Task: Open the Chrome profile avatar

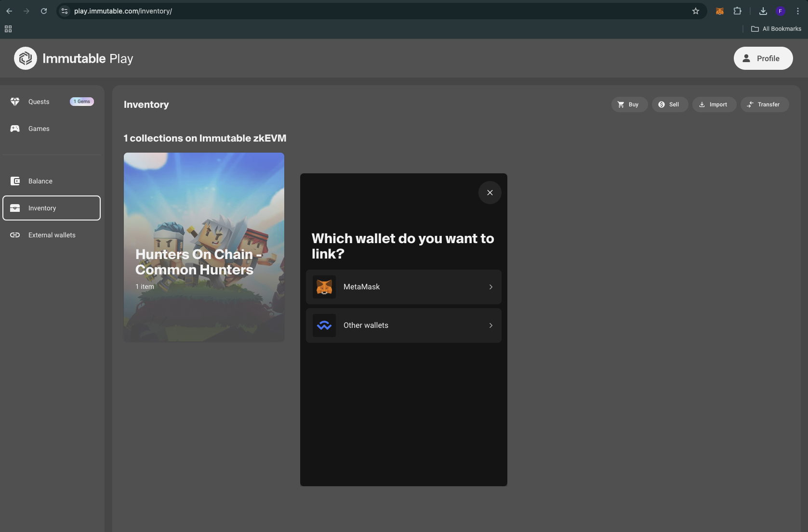Action: (x=781, y=11)
